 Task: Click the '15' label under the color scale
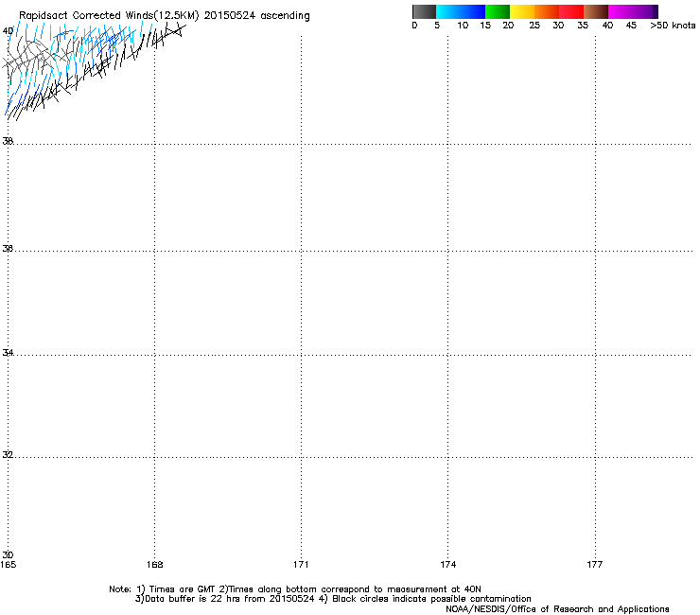pos(485,26)
